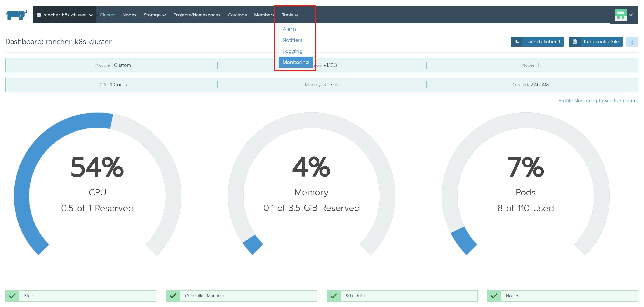The image size is (644, 307).
Task: Click the Rancher cow logo
Action: [x=16, y=15]
